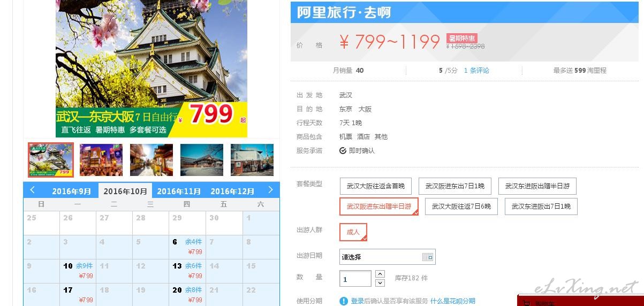This screenshot has height=306, width=644.
Task: Switch calendar to 2016年9月 tab
Action: pos(72,191)
